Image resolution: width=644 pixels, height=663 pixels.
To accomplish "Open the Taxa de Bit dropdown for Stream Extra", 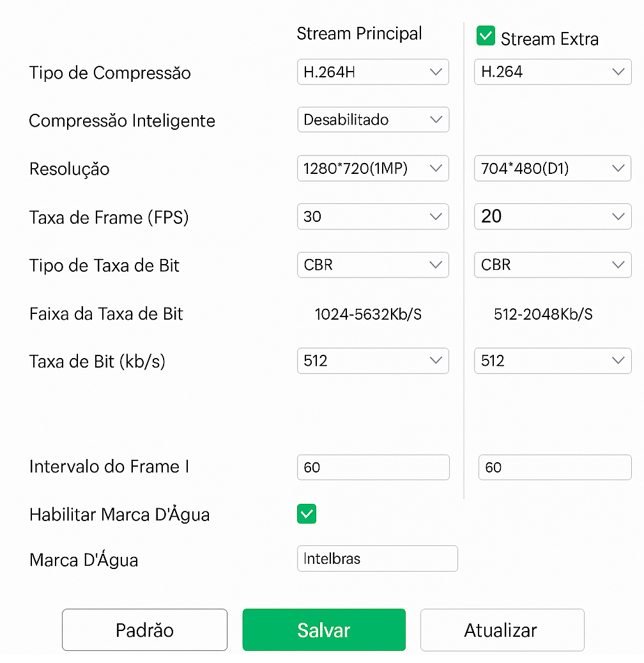I will point(552,361).
